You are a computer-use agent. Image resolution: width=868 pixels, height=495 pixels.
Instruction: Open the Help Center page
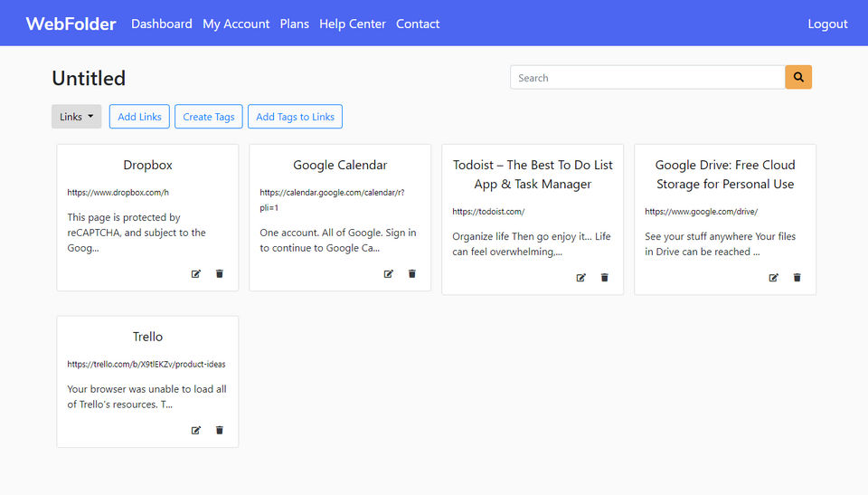[x=353, y=24]
